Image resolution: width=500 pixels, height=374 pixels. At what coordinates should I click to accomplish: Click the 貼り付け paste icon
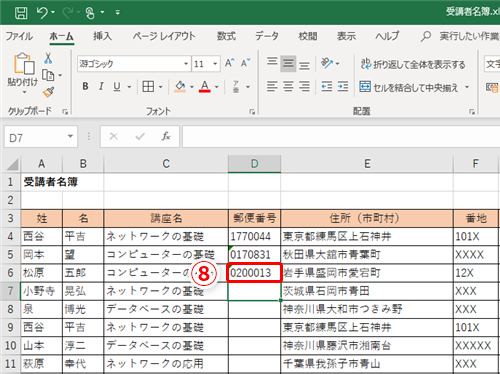coord(23,64)
